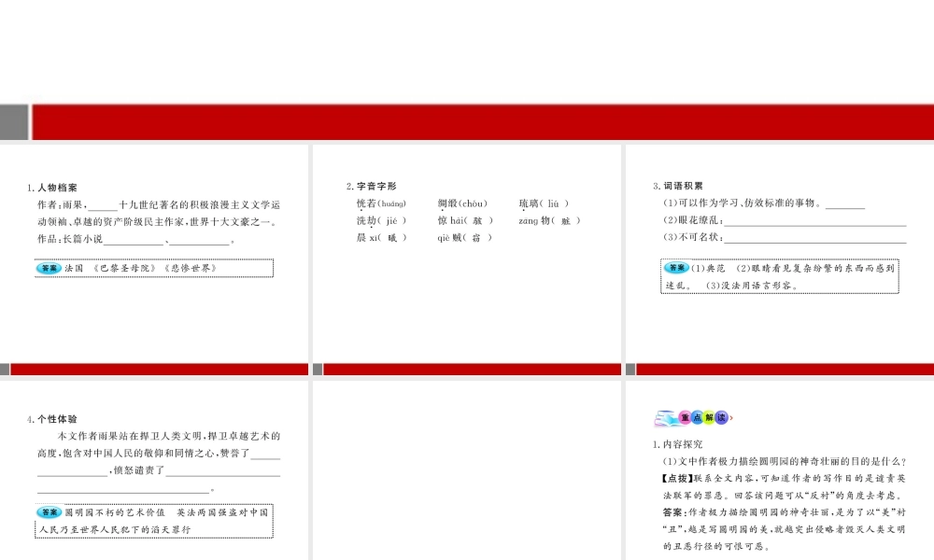This screenshot has height=560, width=934.
Task: Click the line 作品:长篇小说
Action: (135, 239)
